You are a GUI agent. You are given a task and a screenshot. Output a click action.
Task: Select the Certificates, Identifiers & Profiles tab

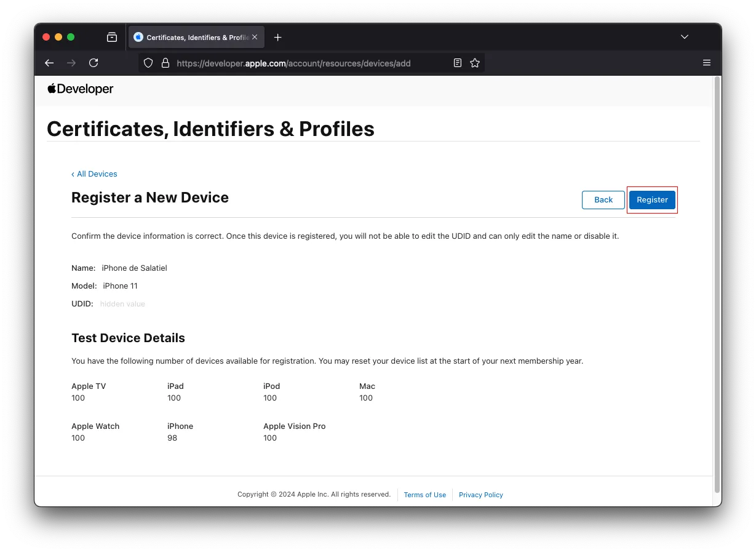coord(196,37)
